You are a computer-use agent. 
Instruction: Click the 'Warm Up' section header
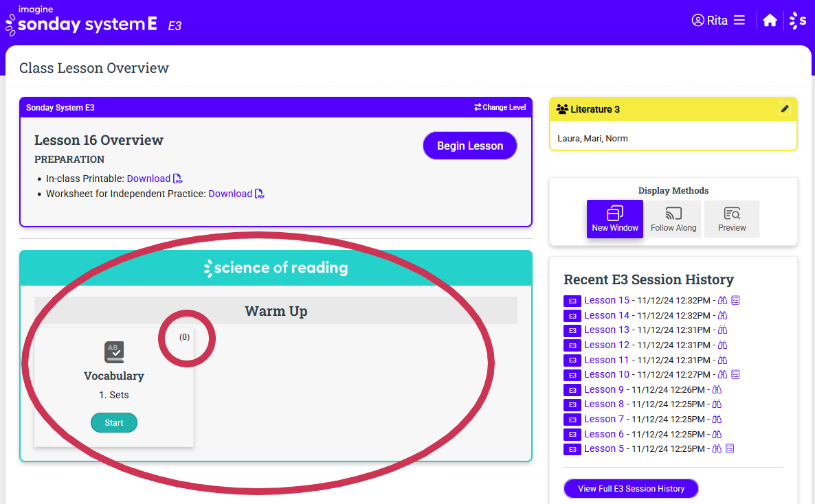[x=276, y=311]
